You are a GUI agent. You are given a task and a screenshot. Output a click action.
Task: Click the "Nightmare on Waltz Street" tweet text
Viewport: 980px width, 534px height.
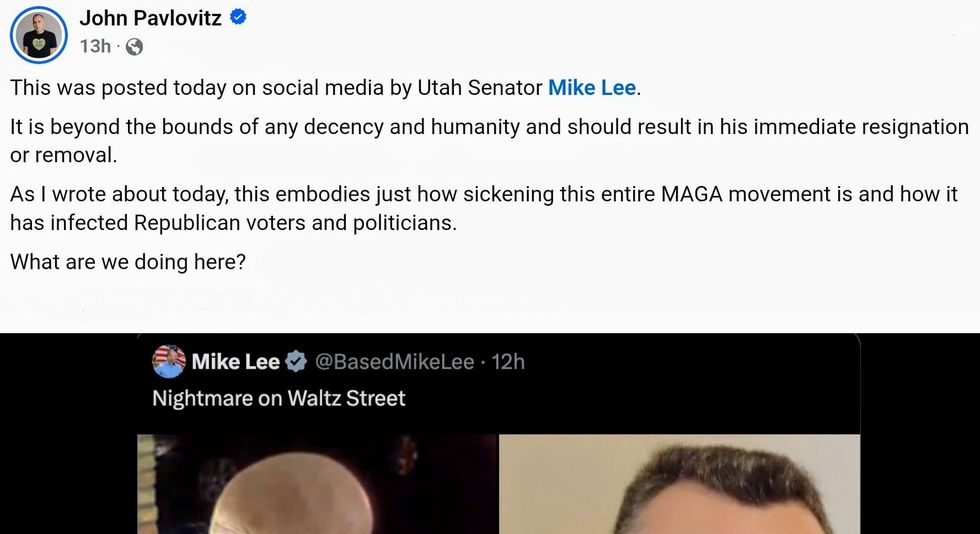pos(279,398)
